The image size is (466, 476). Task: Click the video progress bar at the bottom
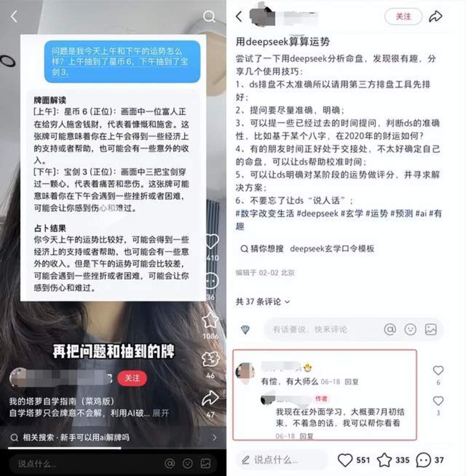(113, 448)
